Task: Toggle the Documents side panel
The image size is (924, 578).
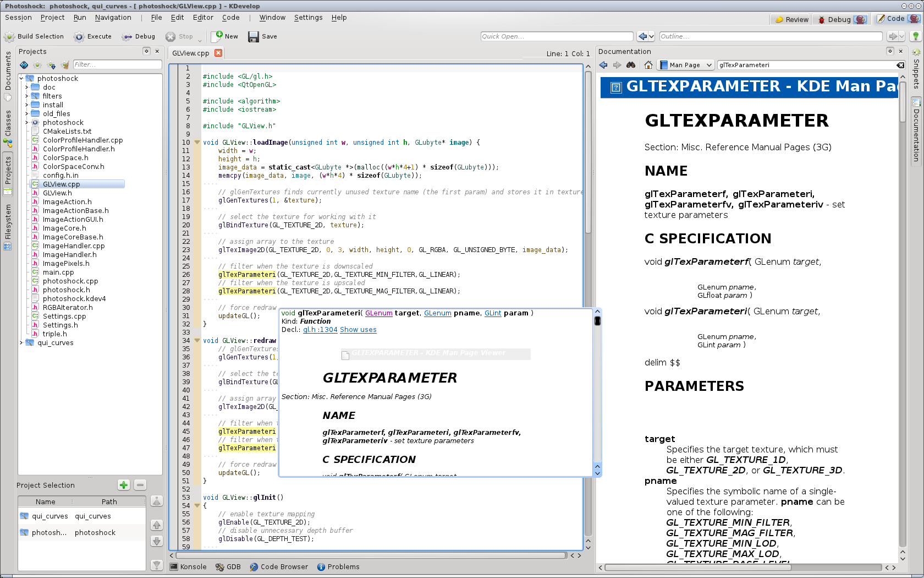Action: click(x=8, y=76)
